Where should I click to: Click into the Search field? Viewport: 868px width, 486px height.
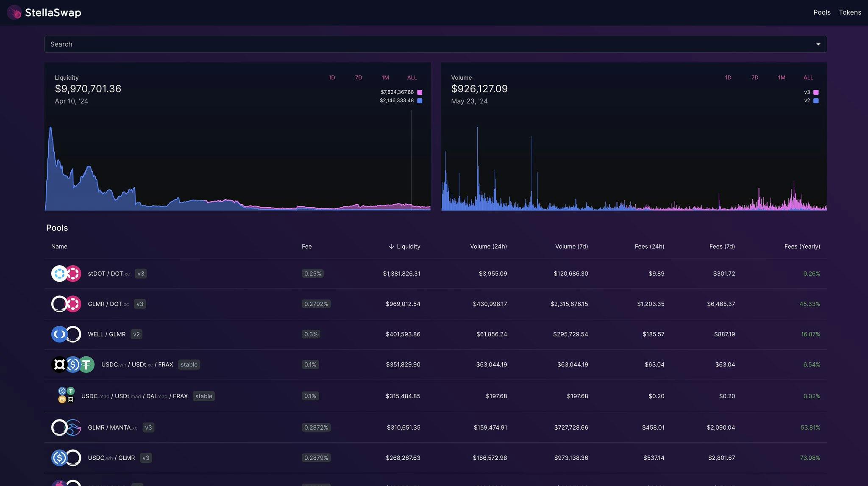436,44
